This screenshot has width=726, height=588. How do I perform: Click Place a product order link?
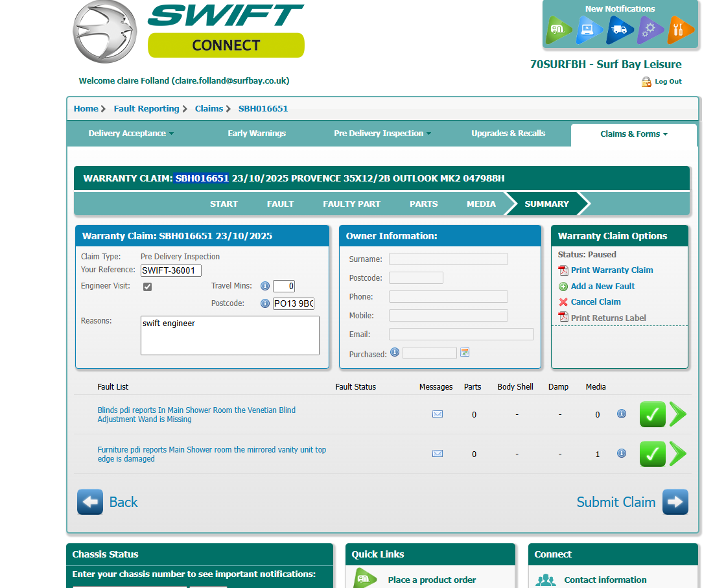432,580
